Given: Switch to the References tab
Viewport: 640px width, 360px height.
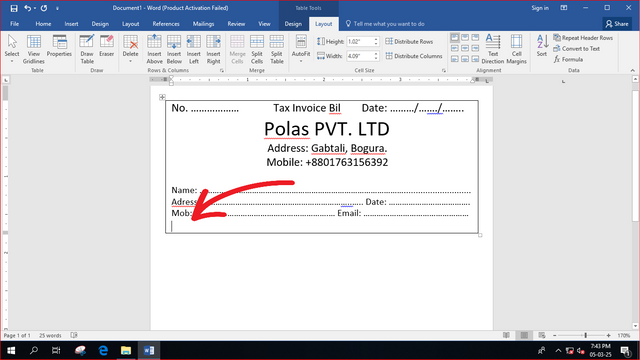Looking at the screenshot, I should (166, 24).
